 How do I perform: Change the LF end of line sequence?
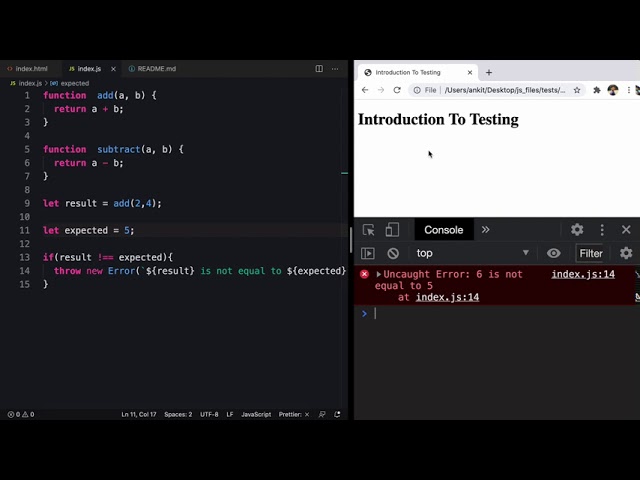pos(230,414)
